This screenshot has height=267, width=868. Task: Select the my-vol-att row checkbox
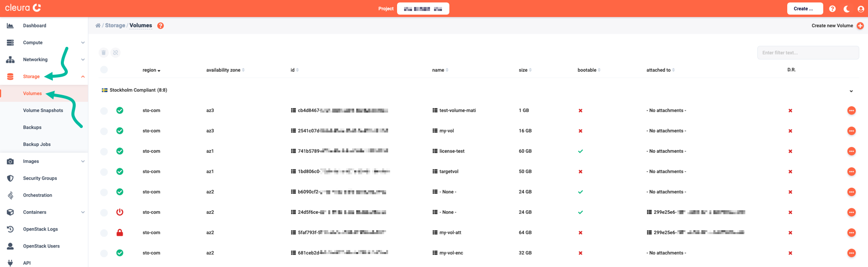[104, 233]
